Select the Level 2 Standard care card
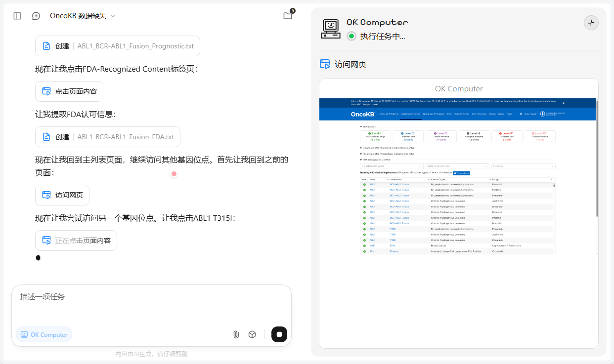The height and width of the screenshot is (364, 614). click(408, 136)
